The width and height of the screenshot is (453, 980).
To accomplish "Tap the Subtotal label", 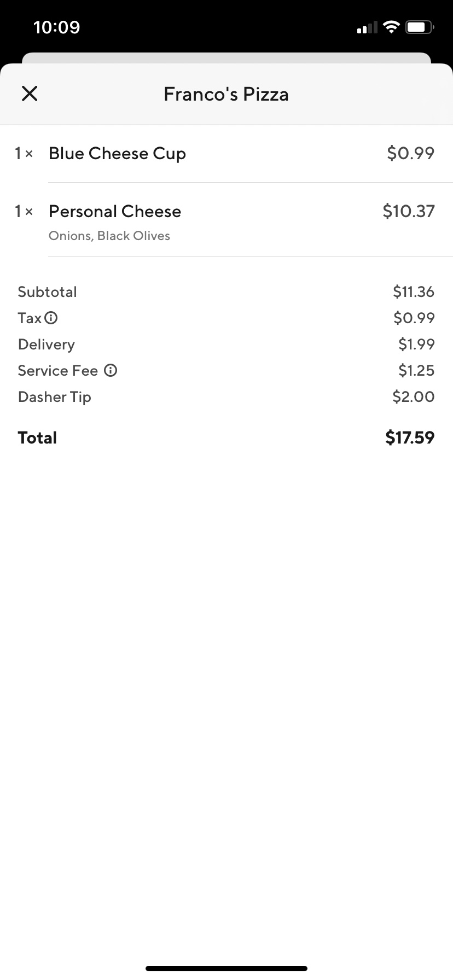I will (x=48, y=292).
